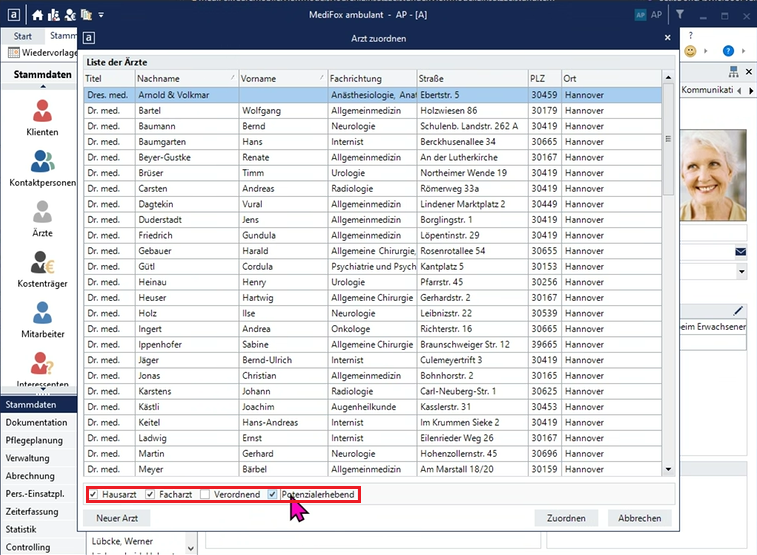
Task: Expand the quick access toolbar dropdown arrow
Action: [103, 15]
